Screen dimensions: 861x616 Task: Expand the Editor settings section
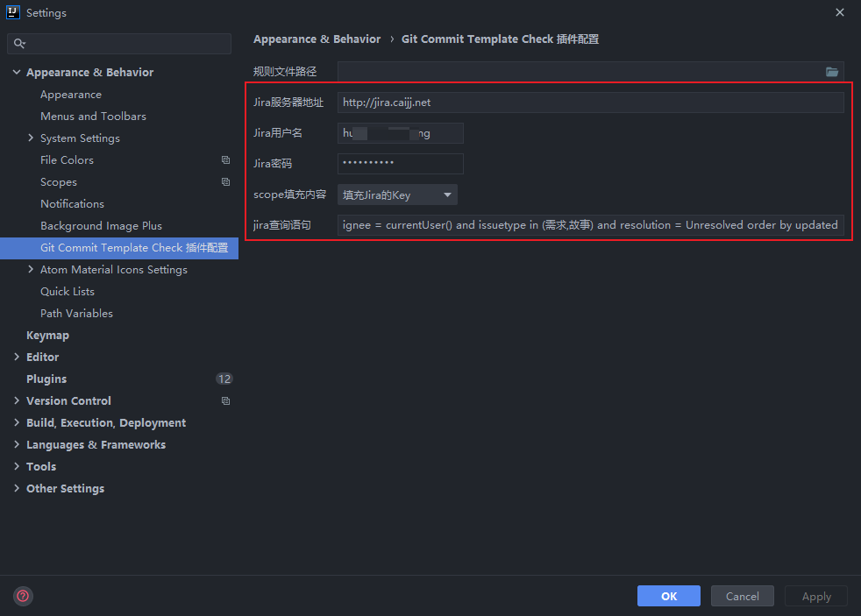tap(17, 358)
